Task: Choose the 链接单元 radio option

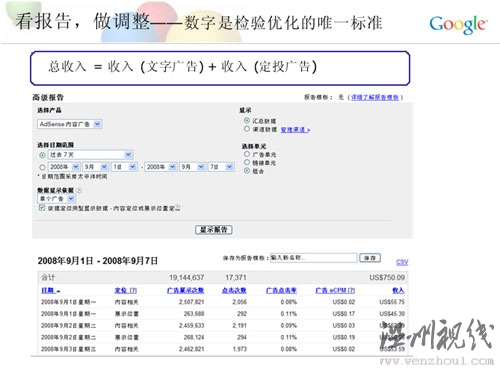Action: tap(247, 162)
